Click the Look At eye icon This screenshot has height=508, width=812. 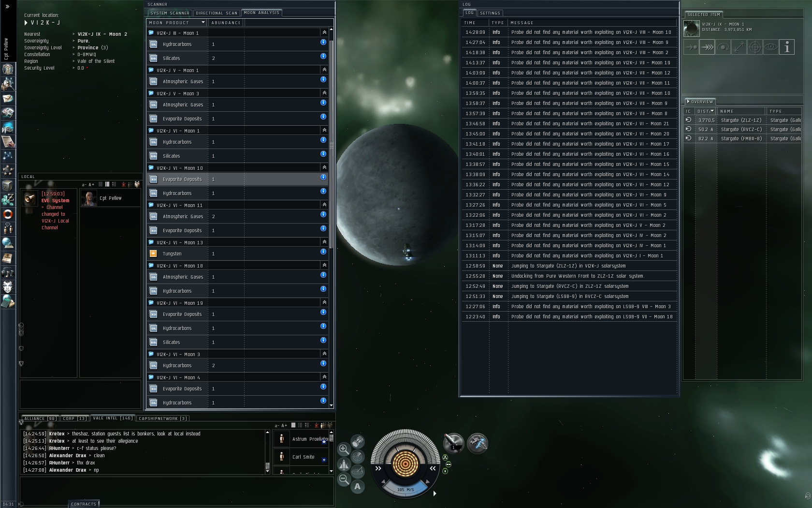(771, 47)
